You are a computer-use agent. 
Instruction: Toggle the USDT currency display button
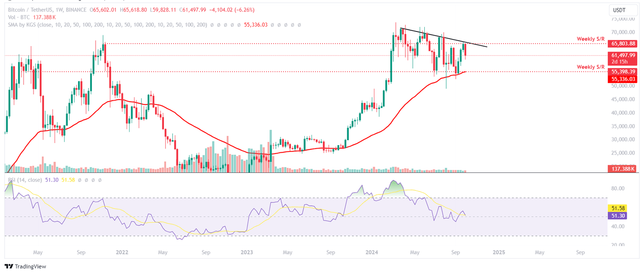623,10
